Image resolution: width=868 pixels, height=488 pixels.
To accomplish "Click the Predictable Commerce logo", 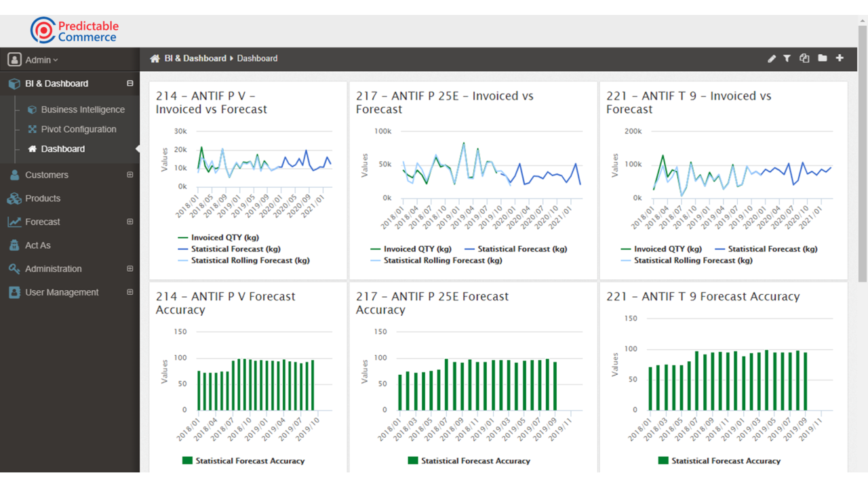I will pyautogui.click(x=75, y=30).
